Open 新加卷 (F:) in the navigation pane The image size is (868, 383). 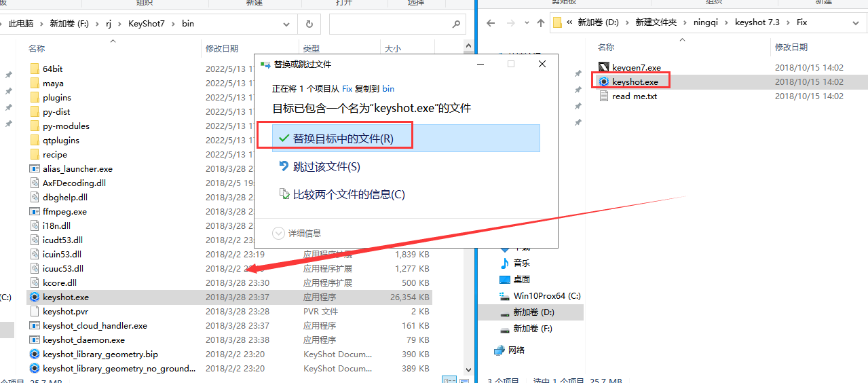point(532,328)
